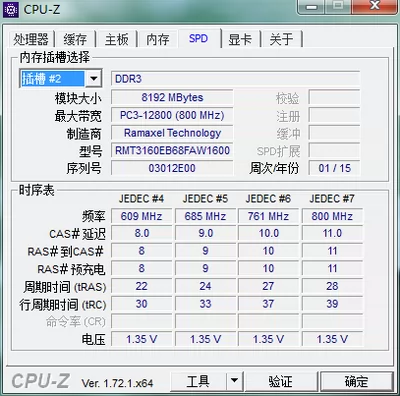The image size is (400, 396).
Task: Click the 8192 MBytes module size field
Action: tap(172, 98)
